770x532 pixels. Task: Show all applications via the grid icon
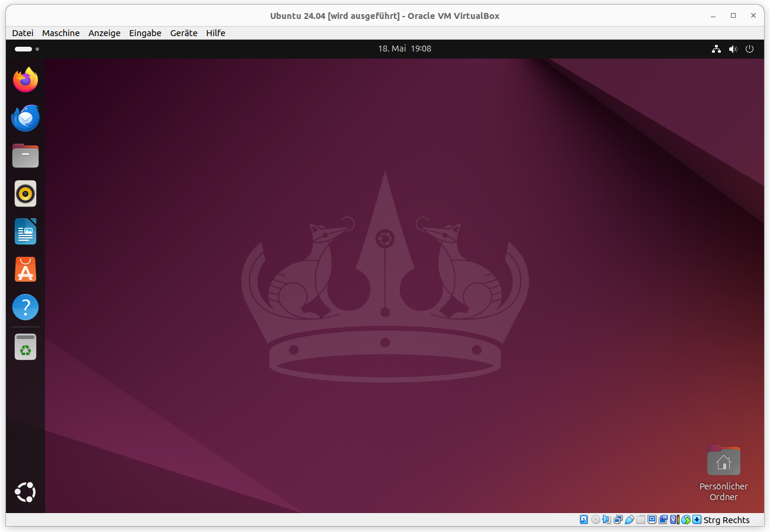(x=25, y=492)
